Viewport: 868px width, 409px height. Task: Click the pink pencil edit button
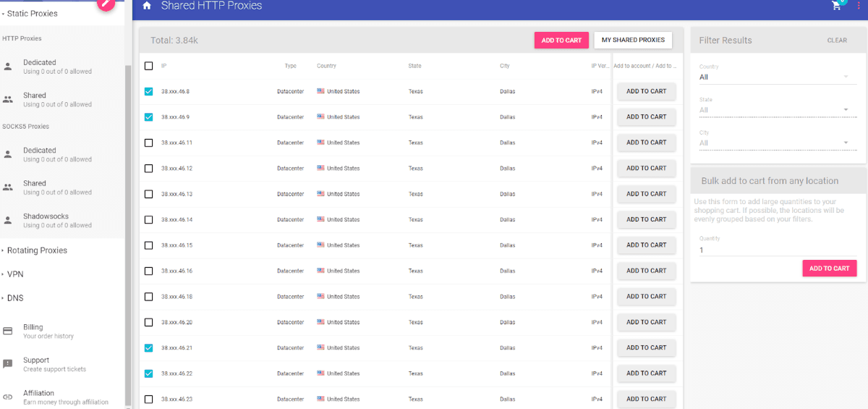pyautogui.click(x=106, y=2)
